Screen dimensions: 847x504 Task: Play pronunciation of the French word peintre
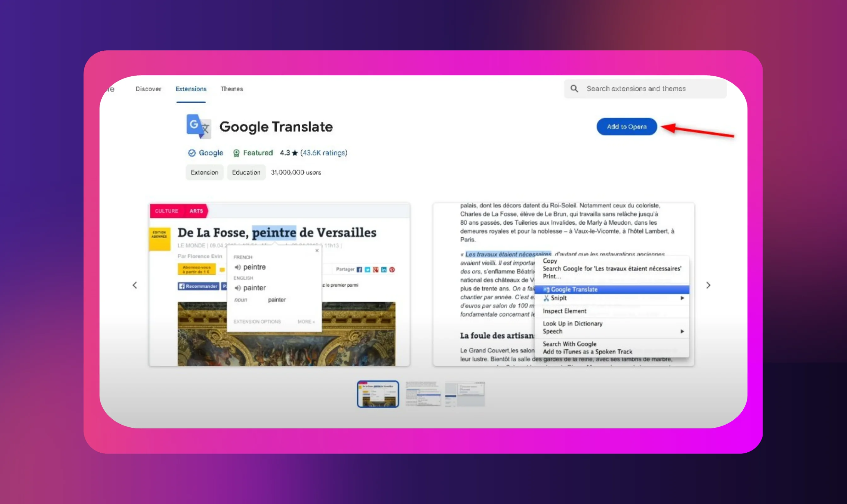(238, 267)
